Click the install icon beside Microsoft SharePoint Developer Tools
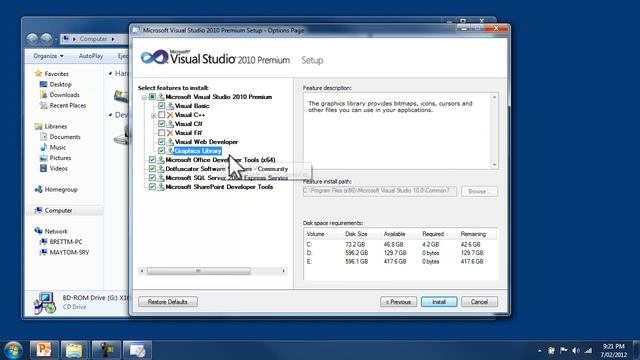The width and height of the screenshot is (640, 360). (x=161, y=187)
